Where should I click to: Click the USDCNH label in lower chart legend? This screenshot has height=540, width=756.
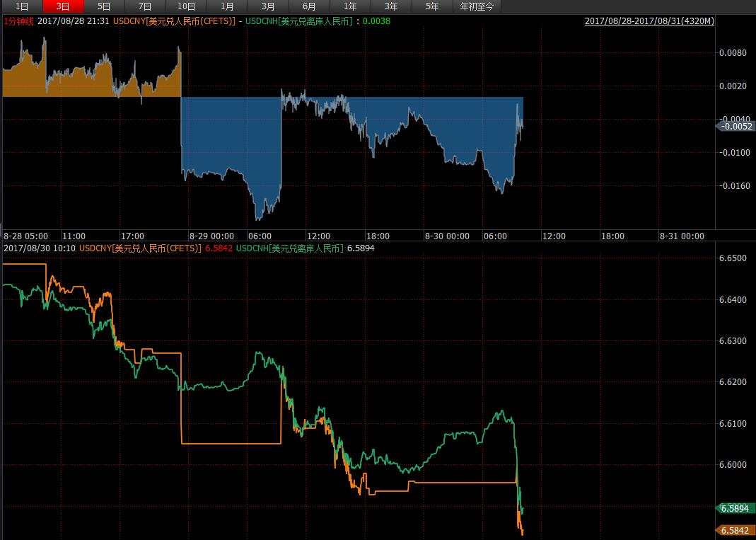(290, 248)
